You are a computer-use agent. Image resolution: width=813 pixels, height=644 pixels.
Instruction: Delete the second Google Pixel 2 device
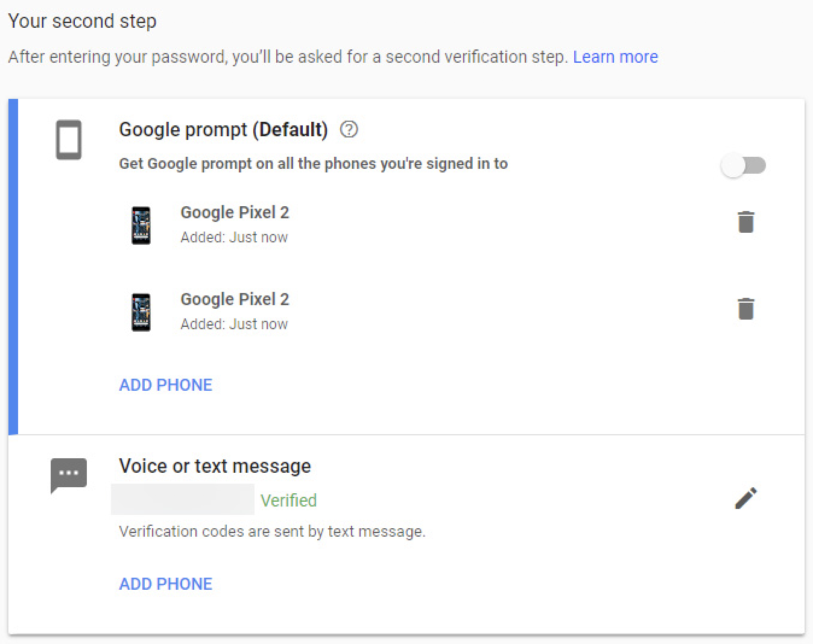[x=746, y=309]
